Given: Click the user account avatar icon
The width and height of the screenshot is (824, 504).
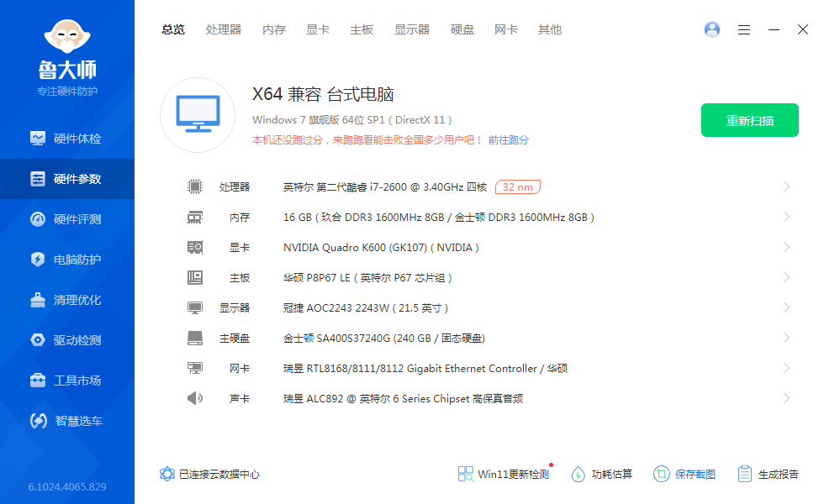Looking at the screenshot, I should click(x=712, y=29).
